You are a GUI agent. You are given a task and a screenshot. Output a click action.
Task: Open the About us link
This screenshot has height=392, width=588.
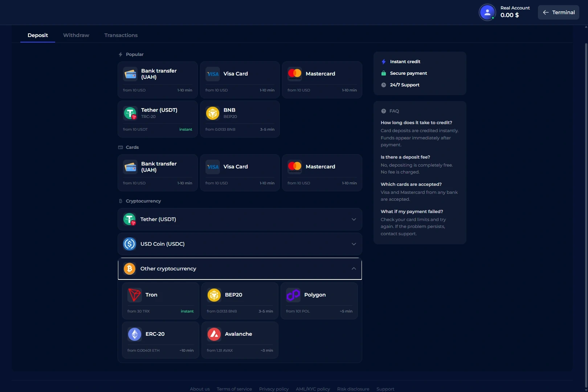(200, 389)
